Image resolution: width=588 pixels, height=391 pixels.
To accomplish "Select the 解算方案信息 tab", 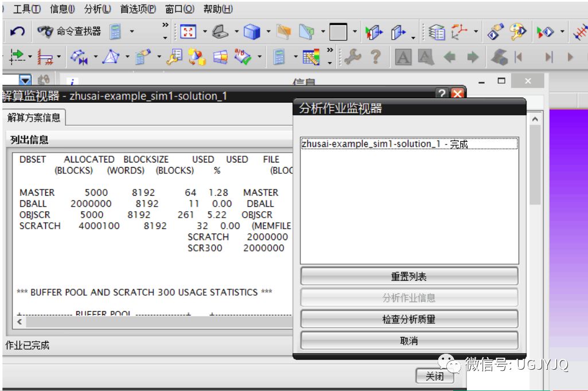I will pos(34,118).
